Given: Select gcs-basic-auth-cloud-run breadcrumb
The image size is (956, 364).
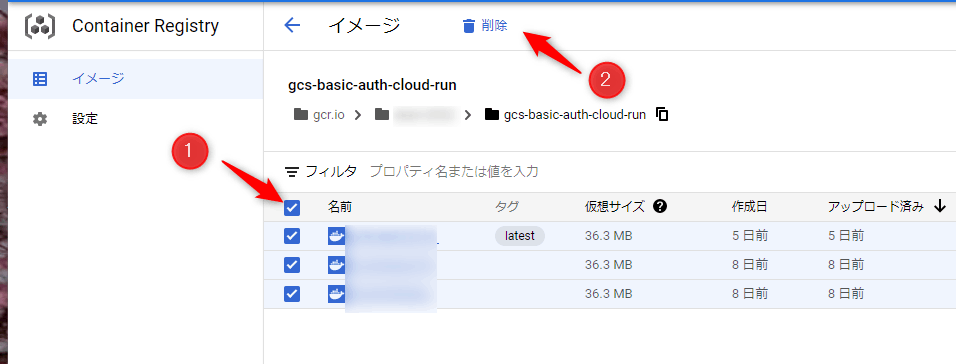Looking at the screenshot, I should click(x=565, y=114).
